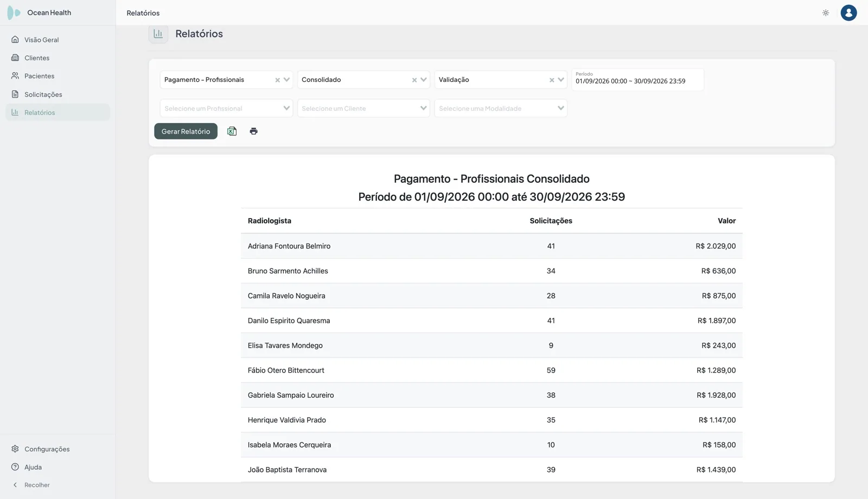Open the user profile avatar
The width and height of the screenshot is (868, 499).
pyautogui.click(x=848, y=12)
